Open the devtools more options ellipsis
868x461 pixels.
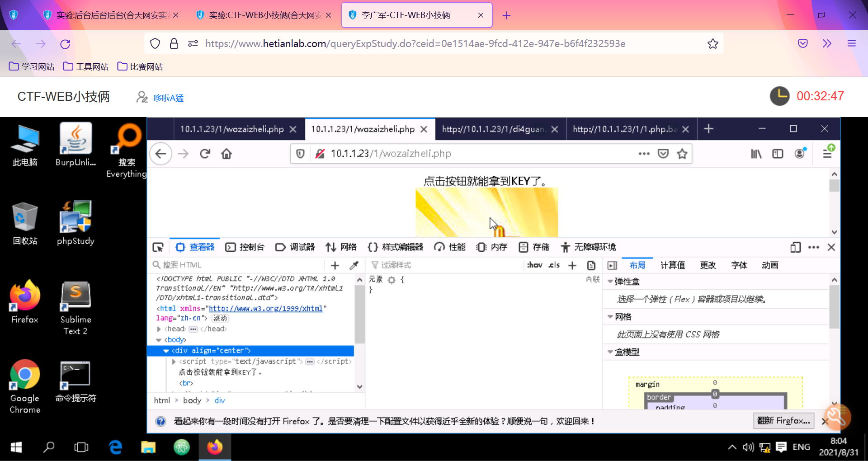(x=814, y=247)
